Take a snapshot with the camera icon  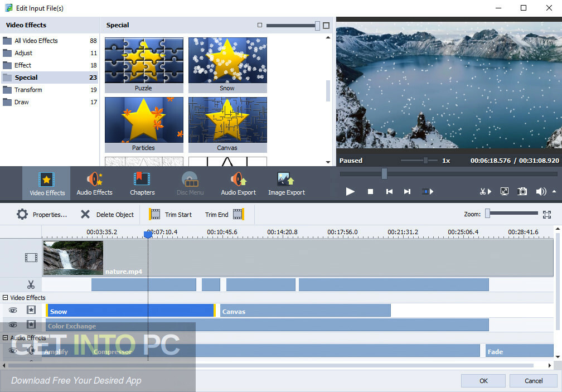click(522, 192)
